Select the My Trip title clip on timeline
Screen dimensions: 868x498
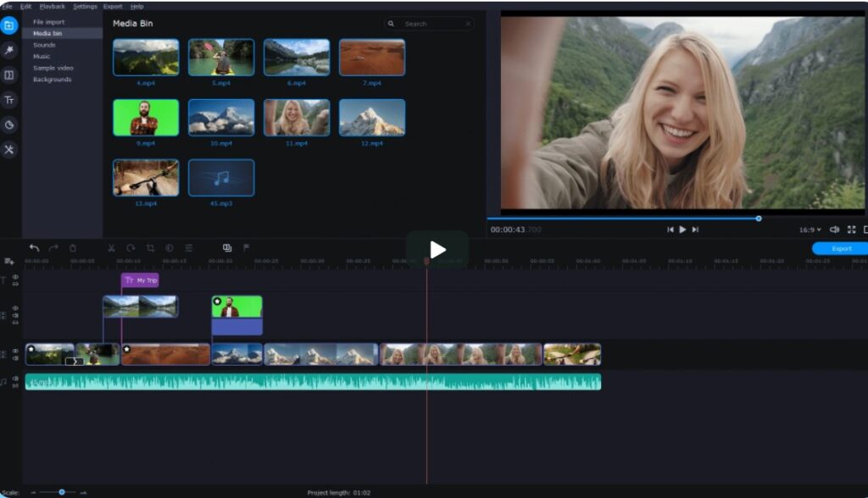point(140,280)
